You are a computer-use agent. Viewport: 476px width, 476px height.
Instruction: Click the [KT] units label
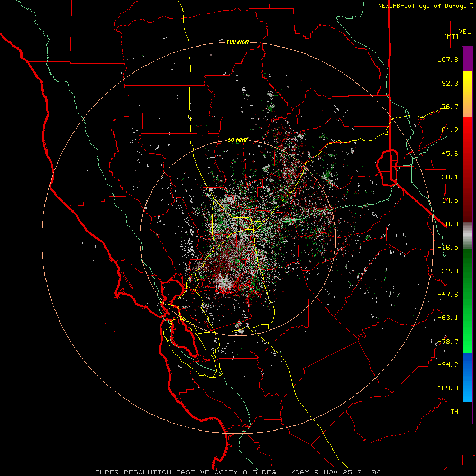pos(452,36)
